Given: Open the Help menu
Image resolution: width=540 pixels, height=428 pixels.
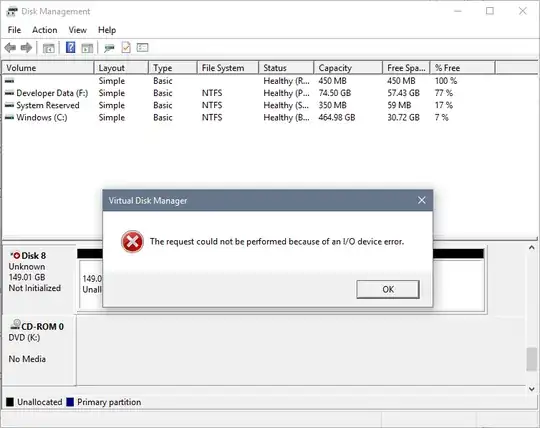Looking at the screenshot, I should click(x=107, y=30).
